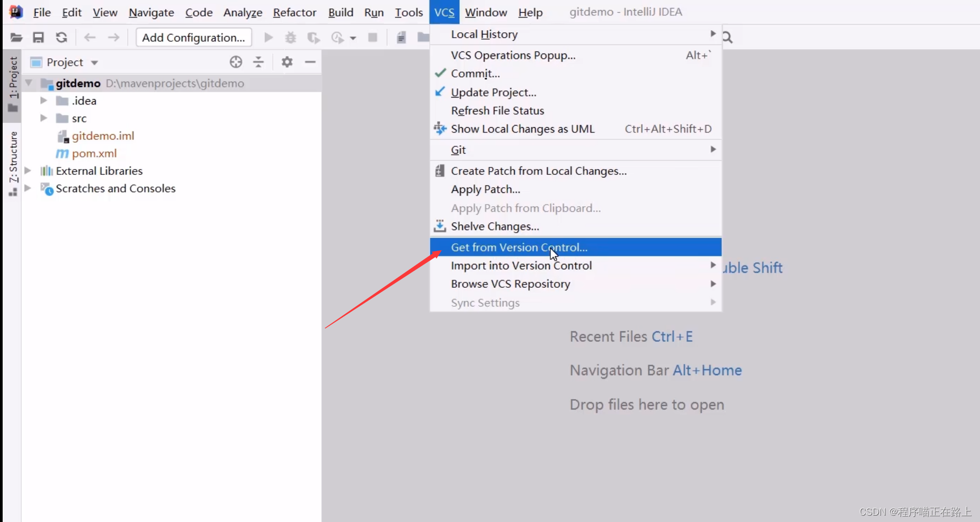Choose Create Patch from Local Changes

coord(576,171)
